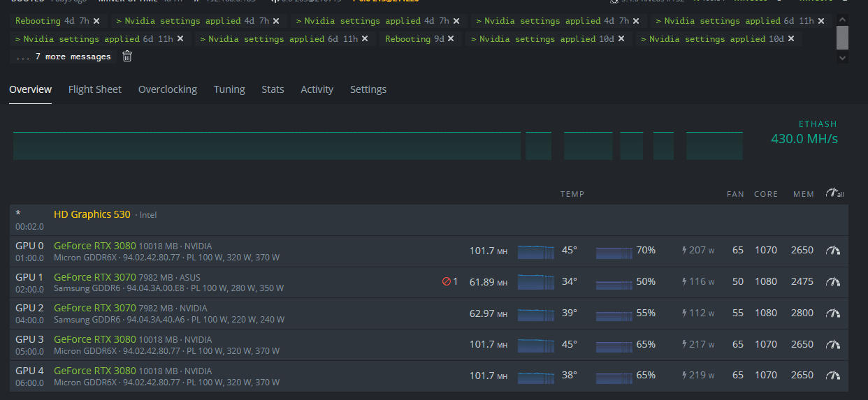868x400 pixels.
Task: Click GPU 0 temperature history mini chart
Action: [536, 252]
